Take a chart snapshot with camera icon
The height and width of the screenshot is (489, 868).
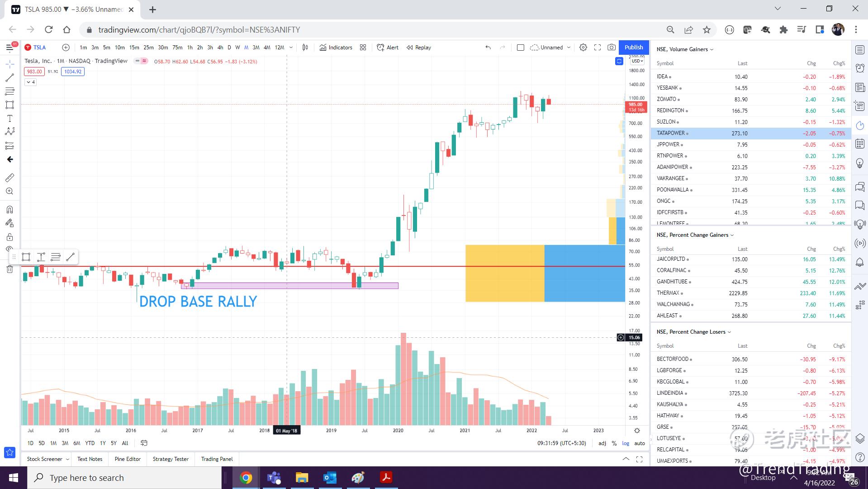click(612, 48)
